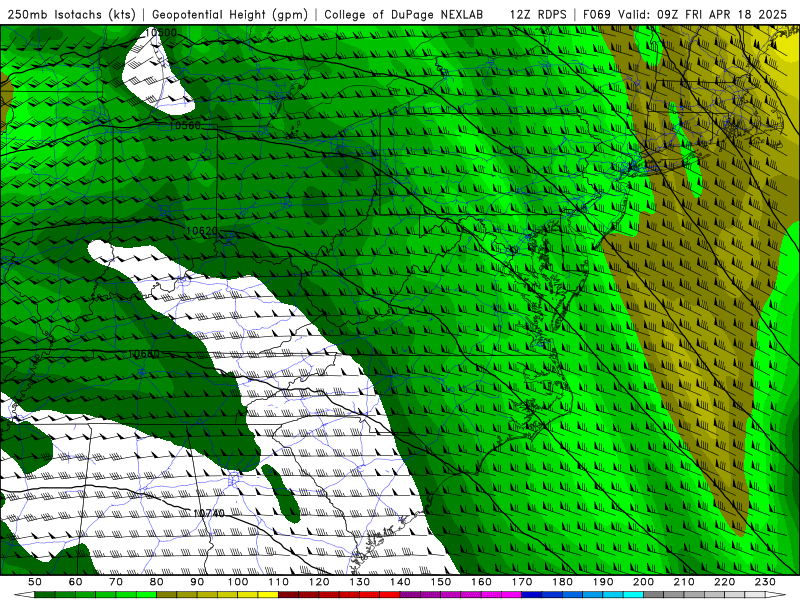800x600 pixels.
Task: Click the 100 value on the legend
Action: [x=238, y=582]
